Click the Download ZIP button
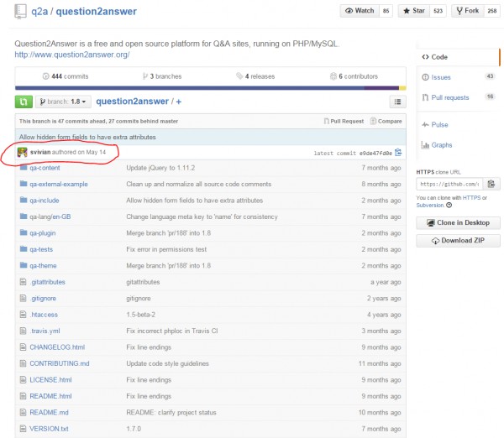Image resolution: width=504 pixels, height=438 pixels. click(x=458, y=240)
